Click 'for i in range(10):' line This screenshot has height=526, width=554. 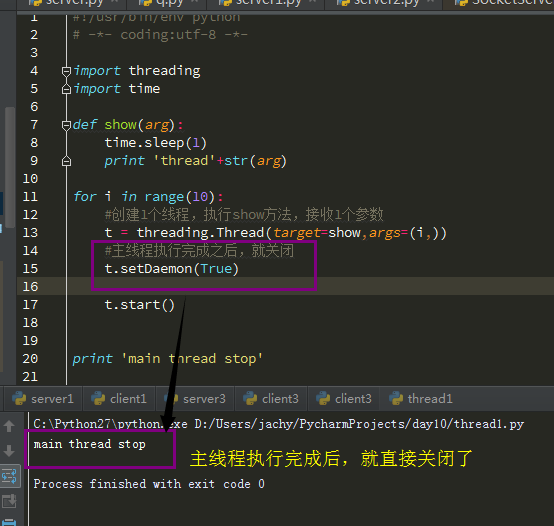tap(148, 197)
